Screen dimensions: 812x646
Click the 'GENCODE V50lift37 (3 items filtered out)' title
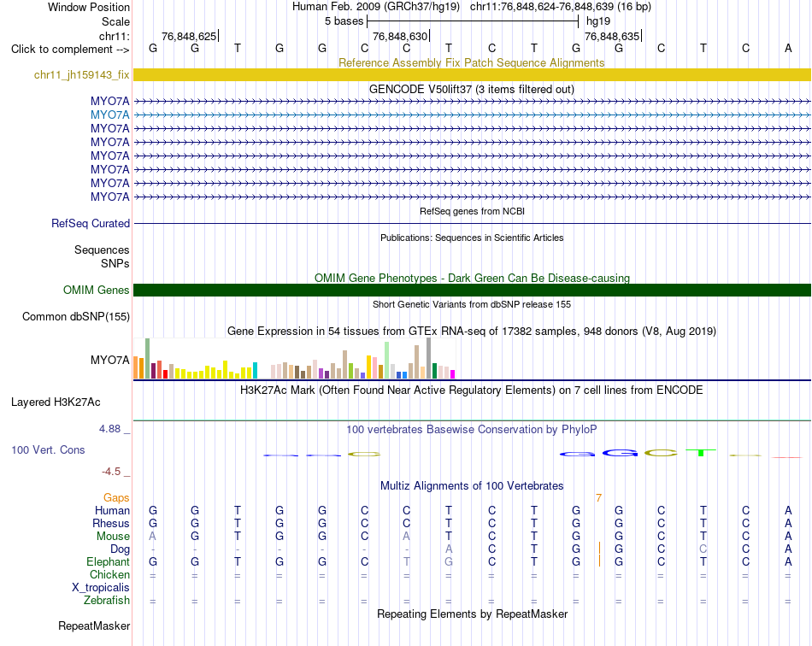(x=471, y=89)
